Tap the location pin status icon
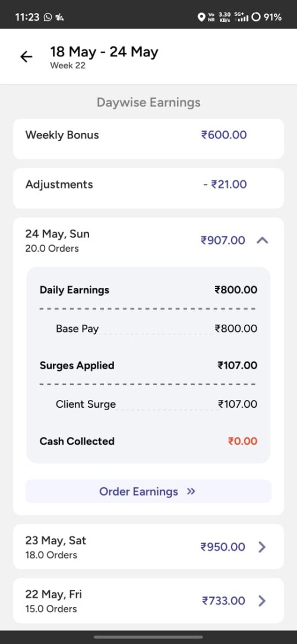Image resolution: width=297 pixels, height=644 pixels. point(201,17)
